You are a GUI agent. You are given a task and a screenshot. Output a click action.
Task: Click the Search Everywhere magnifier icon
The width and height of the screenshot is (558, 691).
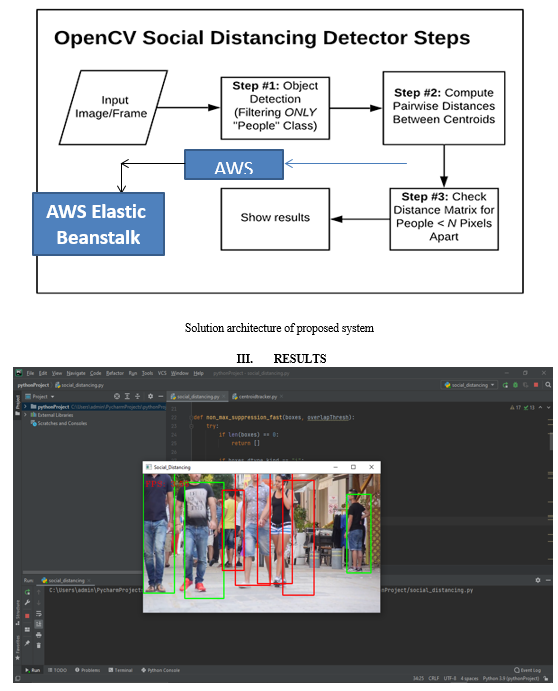[x=548, y=385]
